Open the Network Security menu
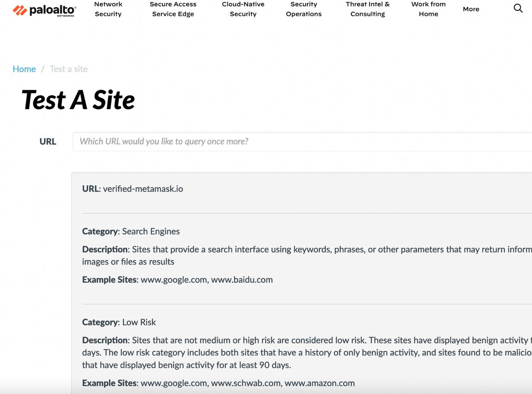 tap(108, 9)
